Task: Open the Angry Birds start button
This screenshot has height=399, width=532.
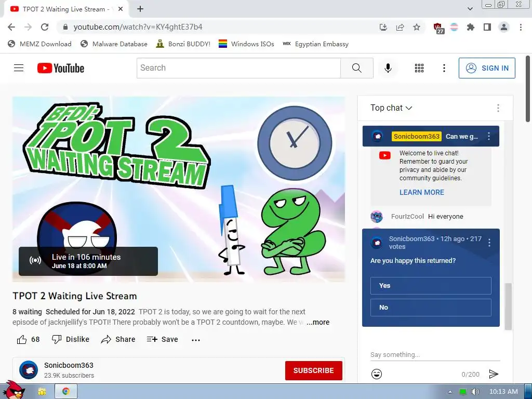Action: coord(13,390)
